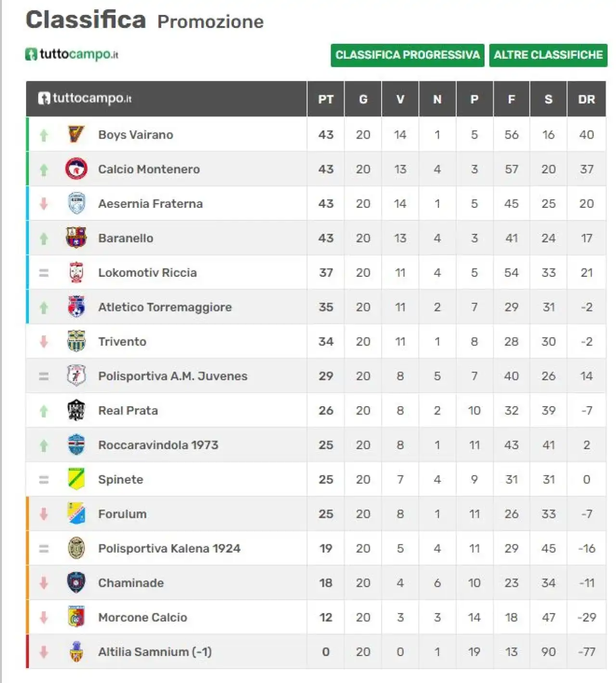Open the Aesernia Fraterna team link
Viewport: 616px width, 683px height.
click(150, 204)
